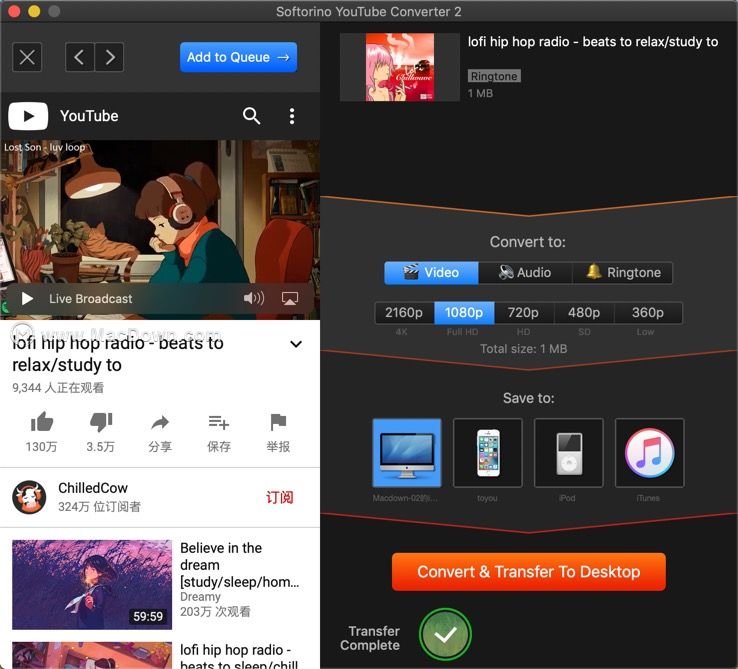Click the Total size: 1 MB text

524,349
